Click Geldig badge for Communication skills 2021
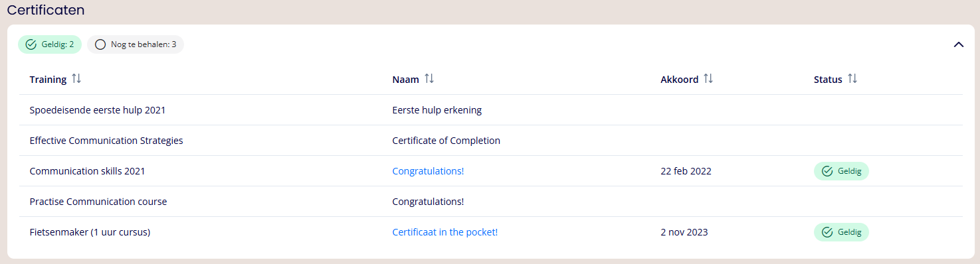This screenshot has height=264, width=980. click(x=841, y=171)
